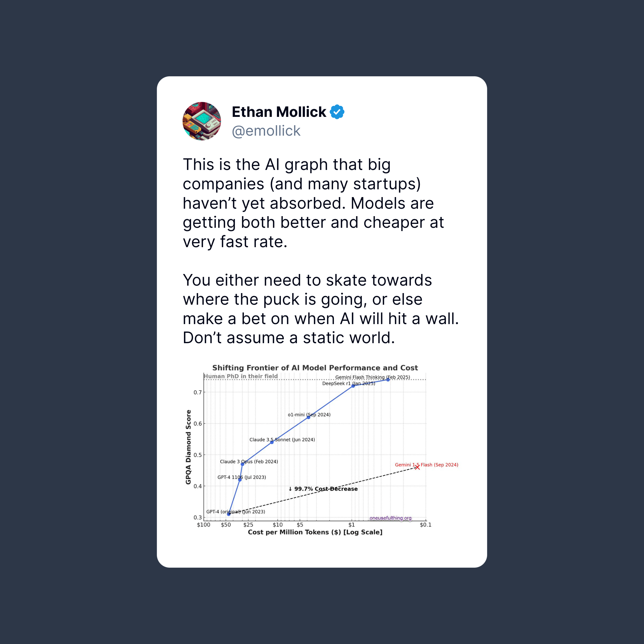Click the oneusefulthing.org link in chart
Viewport: 644px width, 644px height.
(390, 518)
